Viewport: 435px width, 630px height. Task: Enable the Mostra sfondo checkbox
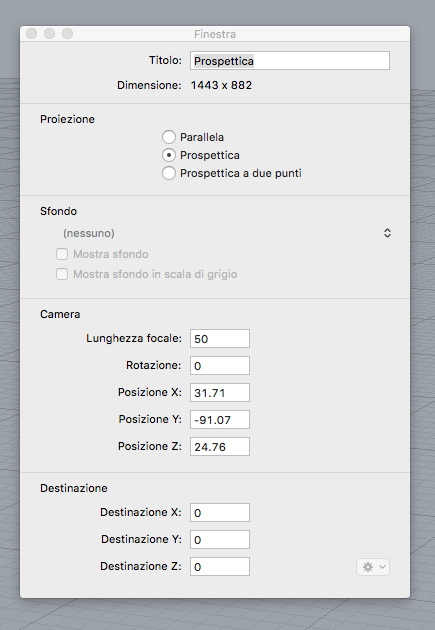coord(62,254)
